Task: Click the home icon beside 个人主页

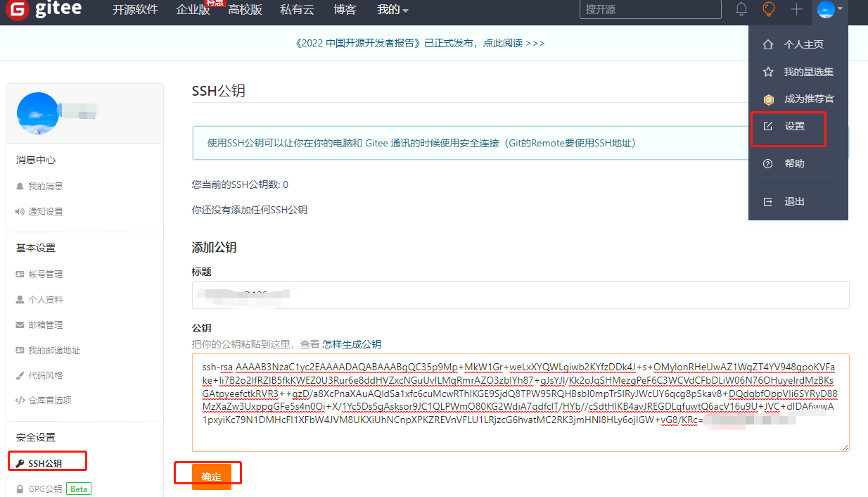Action: click(768, 44)
